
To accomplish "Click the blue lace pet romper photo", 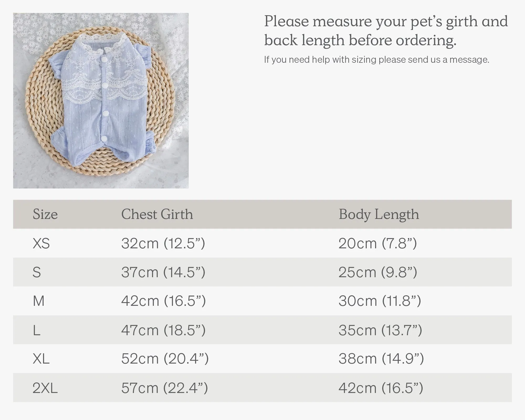I will tap(101, 101).
